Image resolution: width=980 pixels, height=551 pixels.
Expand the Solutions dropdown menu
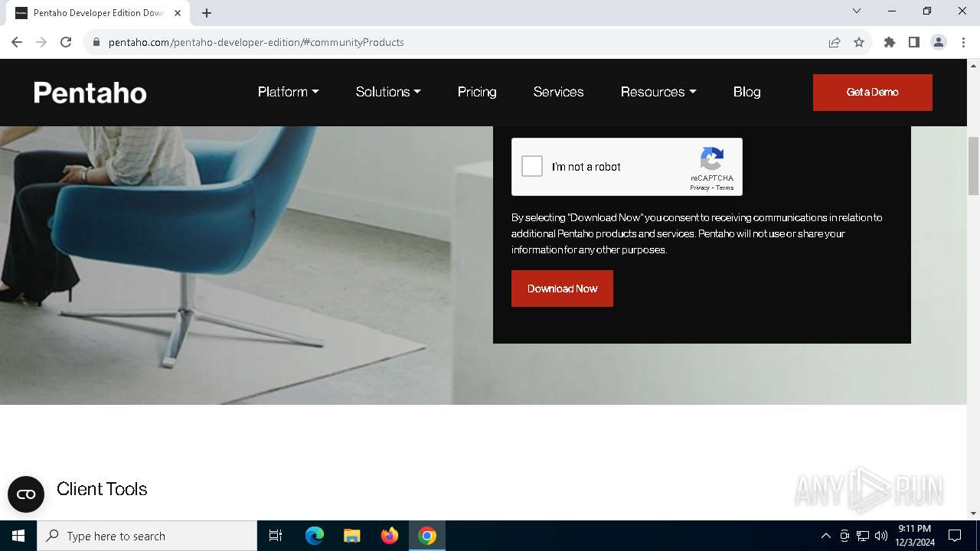coord(388,92)
